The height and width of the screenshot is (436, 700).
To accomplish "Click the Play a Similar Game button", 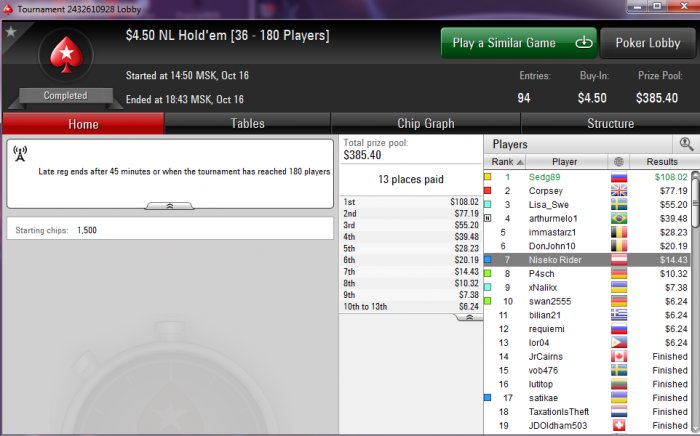I will (519, 43).
